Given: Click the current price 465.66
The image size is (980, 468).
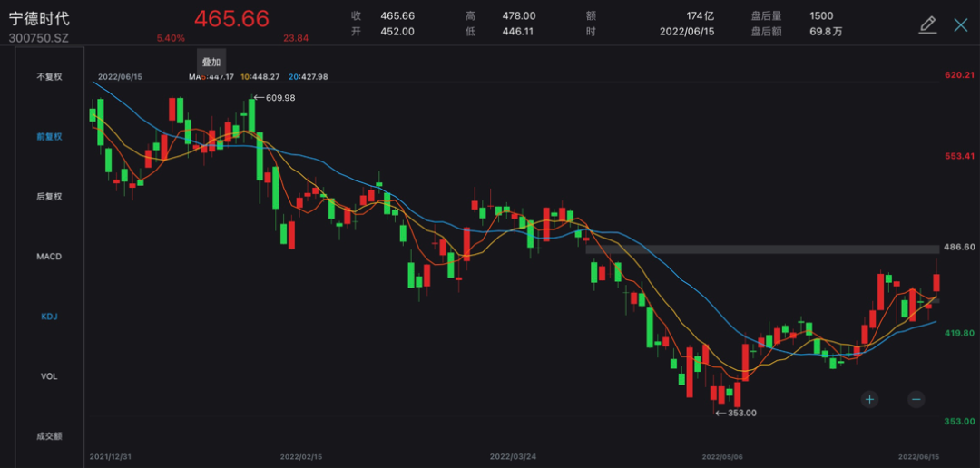Looking at the screenshot, I should click(x=231, y=18).
